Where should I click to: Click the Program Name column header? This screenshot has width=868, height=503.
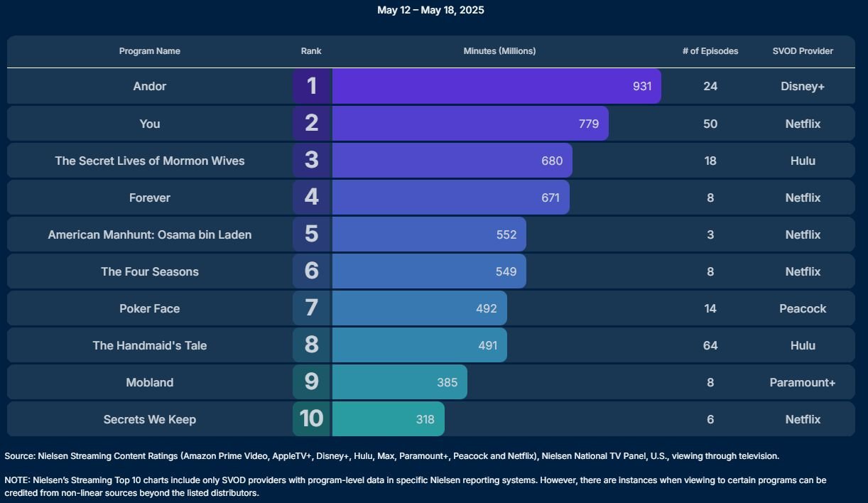(x=149, y=51)
